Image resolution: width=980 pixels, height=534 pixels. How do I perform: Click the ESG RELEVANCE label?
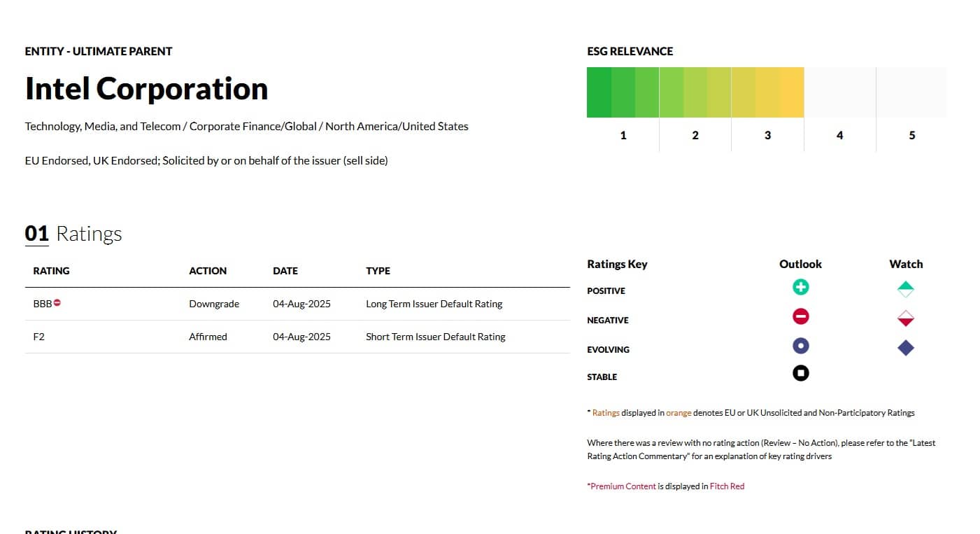[x=630, y=51]
